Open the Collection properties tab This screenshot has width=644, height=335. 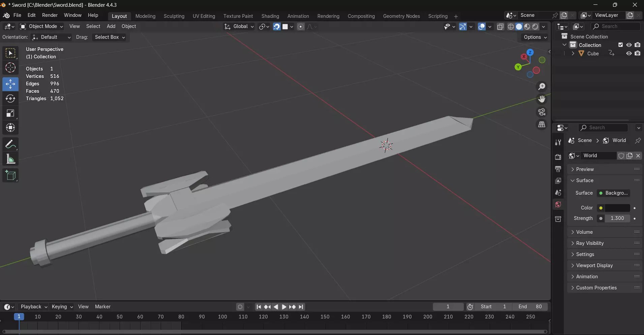click(x=558, y=219)
